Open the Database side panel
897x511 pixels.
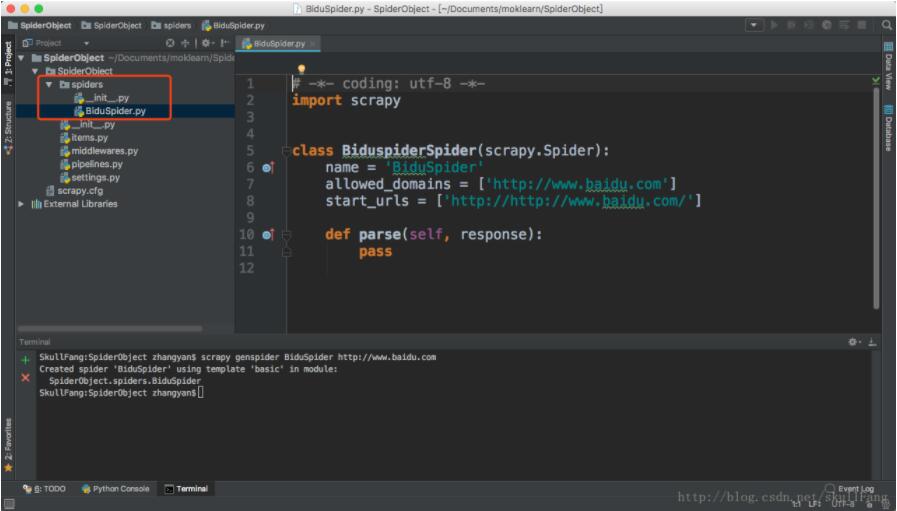[888, 128]
